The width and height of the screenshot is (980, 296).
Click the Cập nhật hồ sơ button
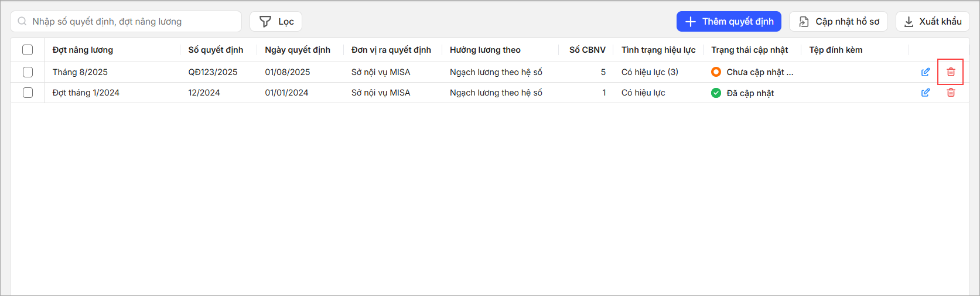click(x=838, y=22)
